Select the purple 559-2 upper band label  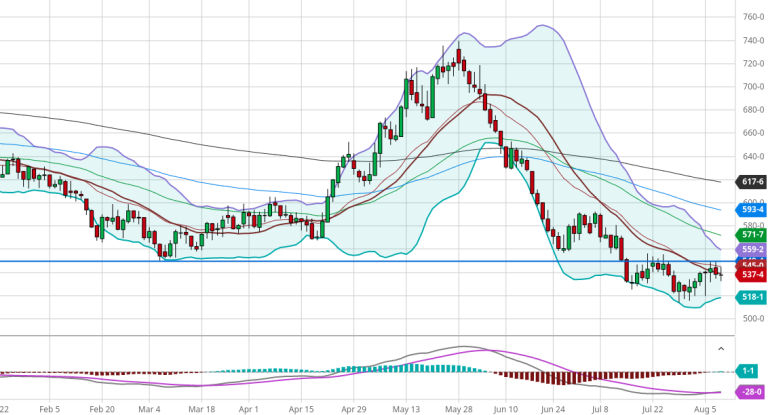coord(752,249)
